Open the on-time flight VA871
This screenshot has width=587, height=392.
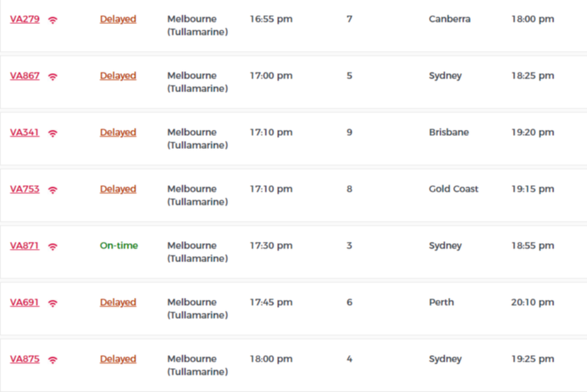pos(24,245)
